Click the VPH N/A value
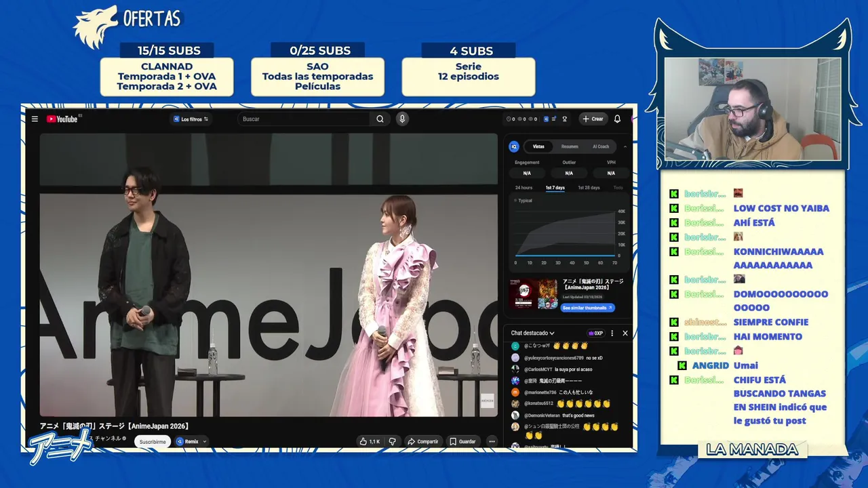Image resolution: width=868 pixels, height=488 pixels. click(x=611, y=173)
